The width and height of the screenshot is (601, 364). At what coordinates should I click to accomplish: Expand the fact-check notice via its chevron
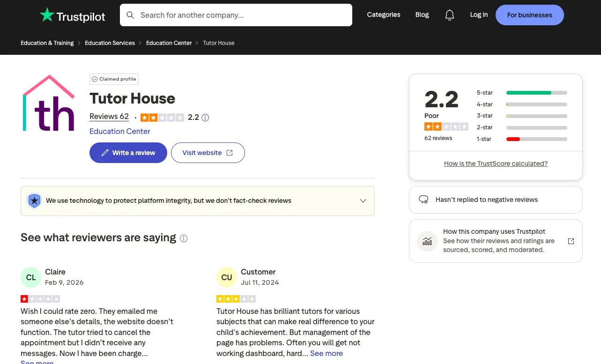click(363, 201)
